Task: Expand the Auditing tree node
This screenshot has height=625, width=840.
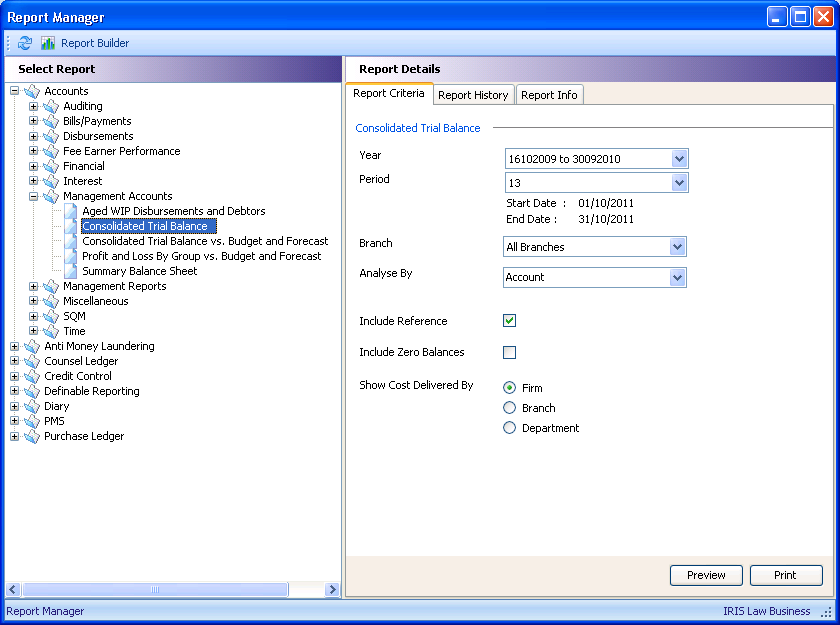Action: pos(33,106)
